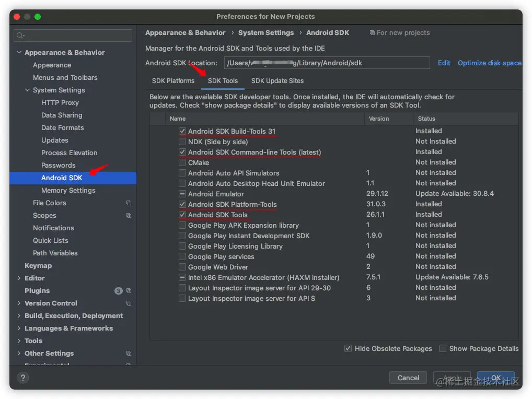Collapse the Appearance & Behavior section
The height and width of the screenshot is (399, 532).
pos(19,53)
